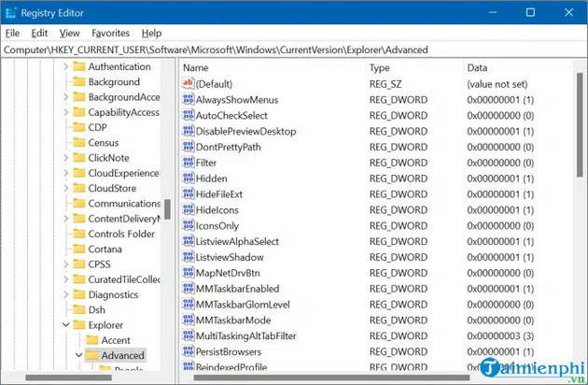Select the DisablePreviewDesktop value icon
The width and height of the screenshot is (588, 385).
(x=188, y=131)
